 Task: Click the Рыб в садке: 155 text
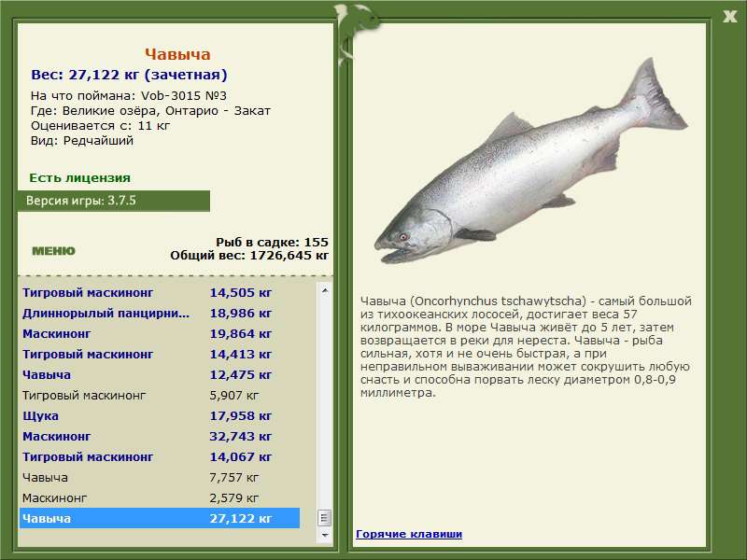[272, 242]
